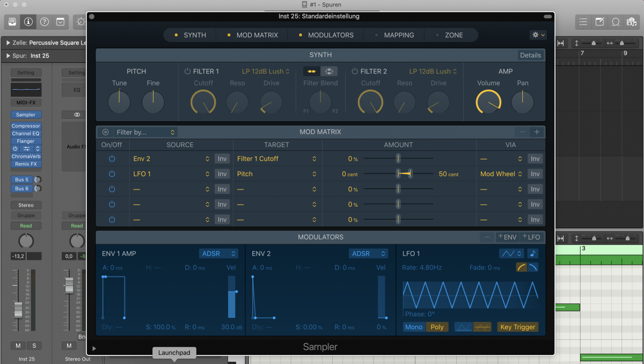Open the Apple Loops browser icon
The image size is (644, 364).
click(x=616, y=22)
